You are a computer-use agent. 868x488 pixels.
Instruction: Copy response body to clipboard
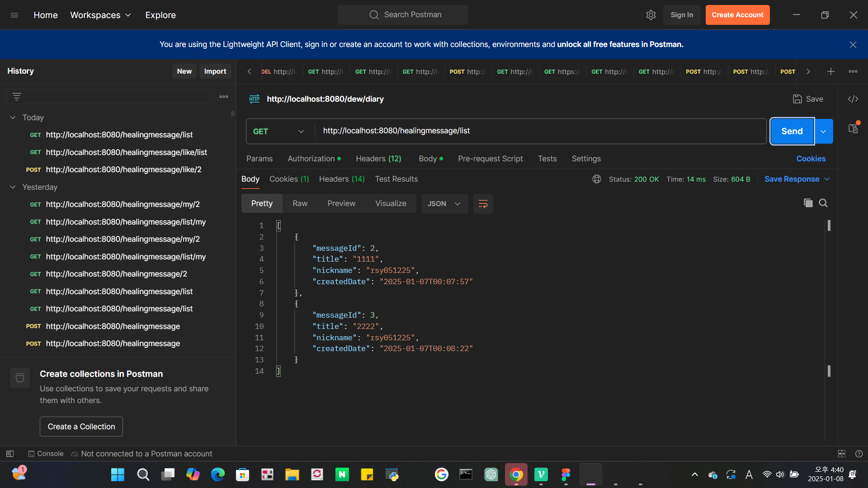808,203
